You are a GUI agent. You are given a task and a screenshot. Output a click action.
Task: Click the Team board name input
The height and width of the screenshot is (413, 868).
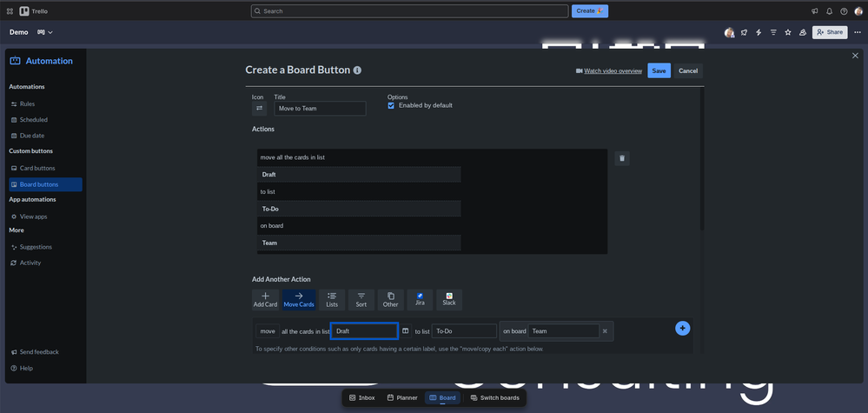(563, 331)
